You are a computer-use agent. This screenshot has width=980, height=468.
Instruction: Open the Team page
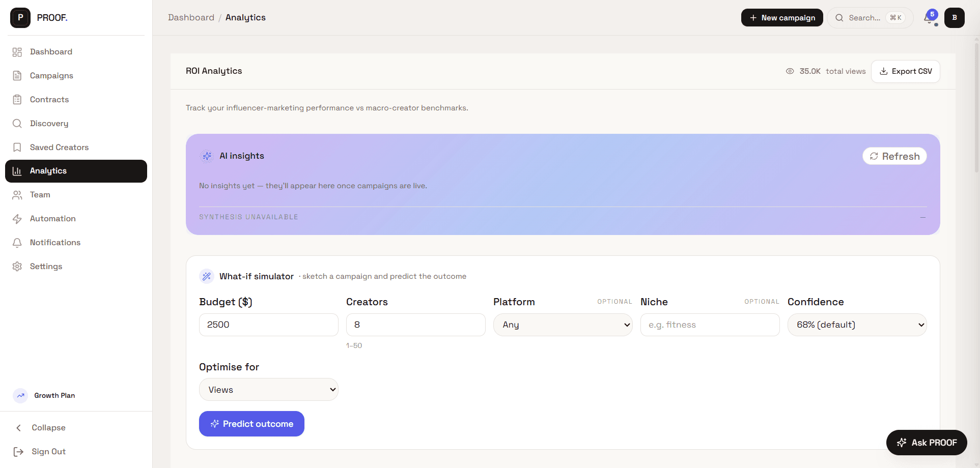click(76, 195)
